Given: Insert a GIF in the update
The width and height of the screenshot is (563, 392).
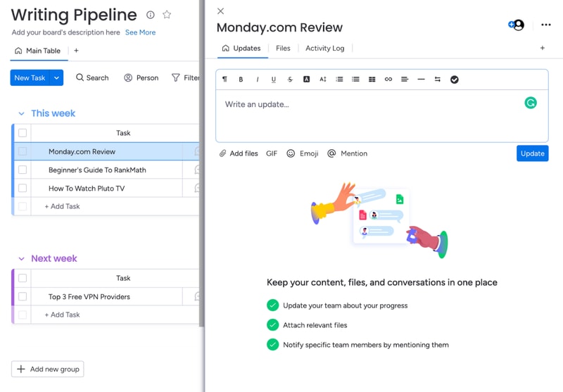Looking at the screenshot, I should pos(272,153).
